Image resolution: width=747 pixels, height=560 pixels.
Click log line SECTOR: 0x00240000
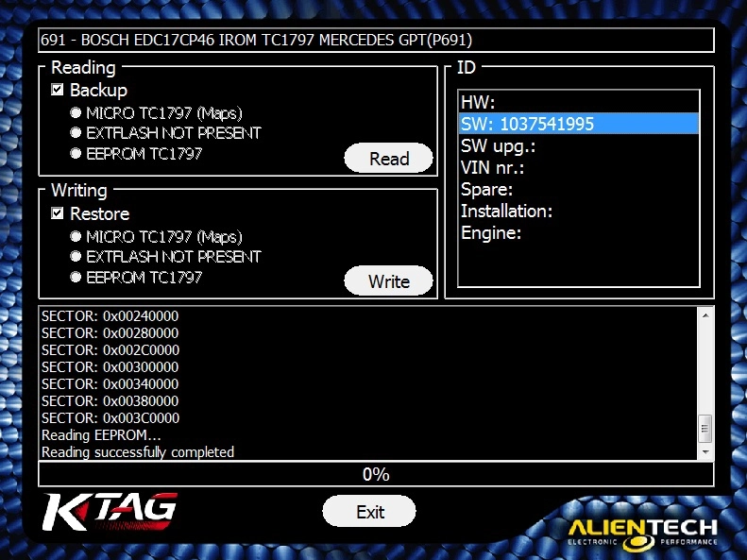[x=110, y=315]
